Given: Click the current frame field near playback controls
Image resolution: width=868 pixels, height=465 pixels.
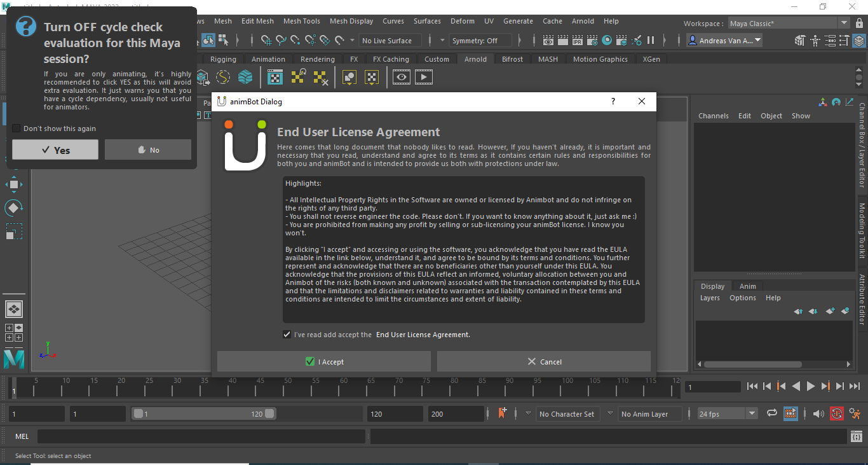Looking at the screenshot, I should pyautogui.click(x=712, y=387).
